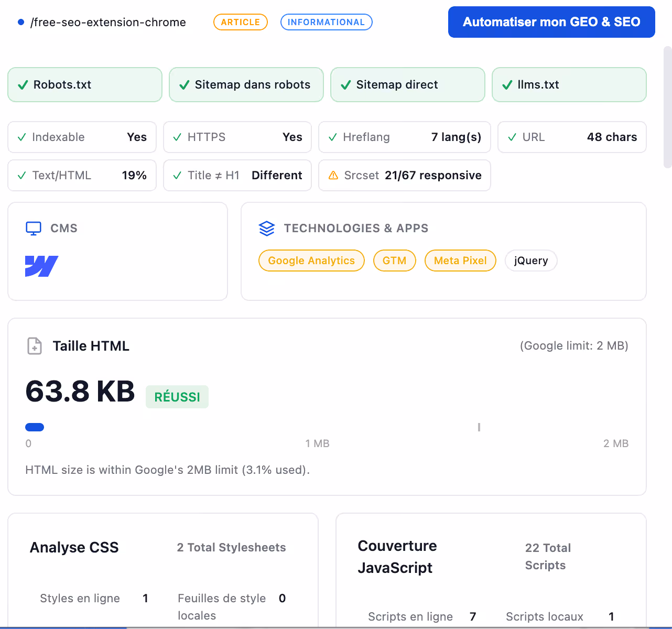
Task: Select the Google Analytics technology chip
Action: pyautogui.click(x=311, y=261)
